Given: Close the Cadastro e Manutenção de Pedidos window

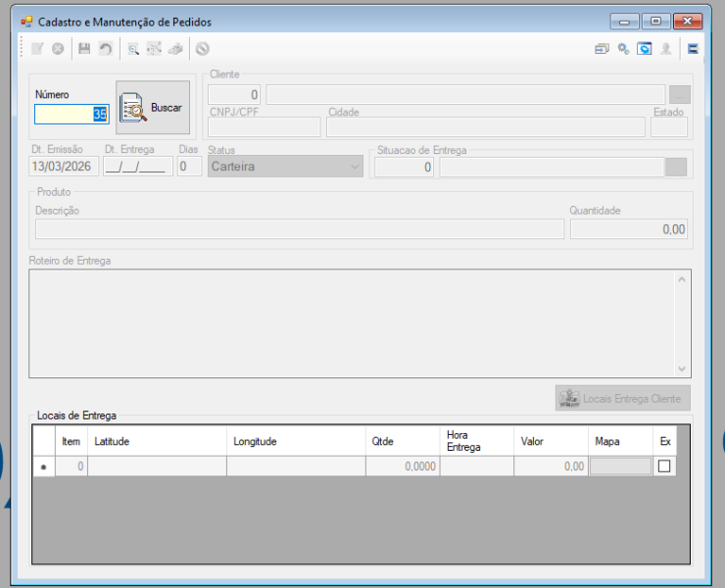Looking at the screenshot, I should [x=688, y=22].
